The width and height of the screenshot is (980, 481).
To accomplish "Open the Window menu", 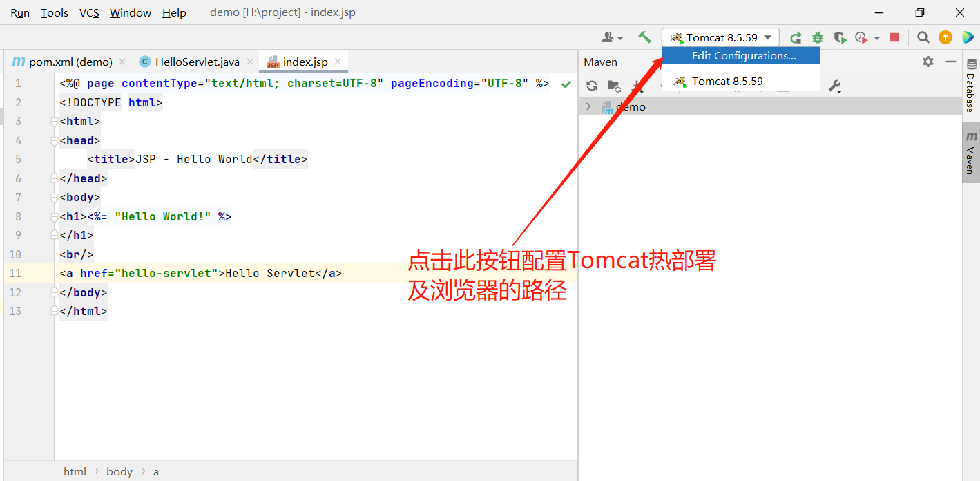I will click(x=131, y=12).
